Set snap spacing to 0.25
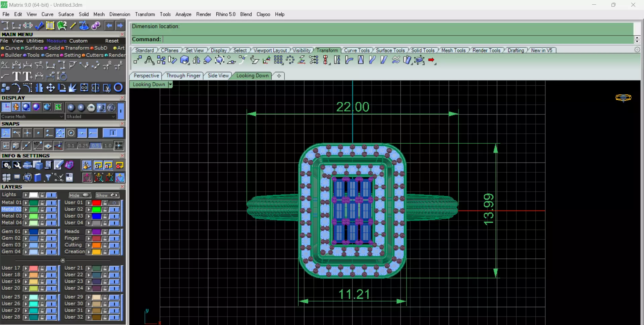The height and width of the screenshot is (325, 644). (84, 146)
